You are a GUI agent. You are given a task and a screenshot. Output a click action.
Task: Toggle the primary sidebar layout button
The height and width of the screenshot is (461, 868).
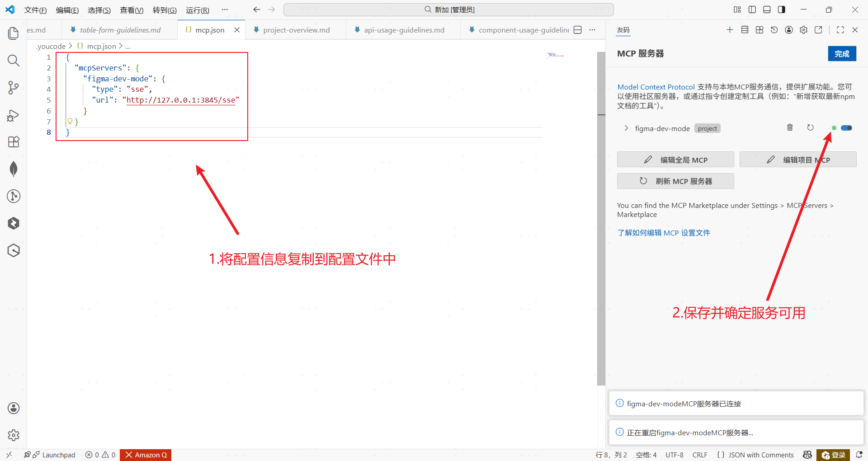click(x=752, y=9)
